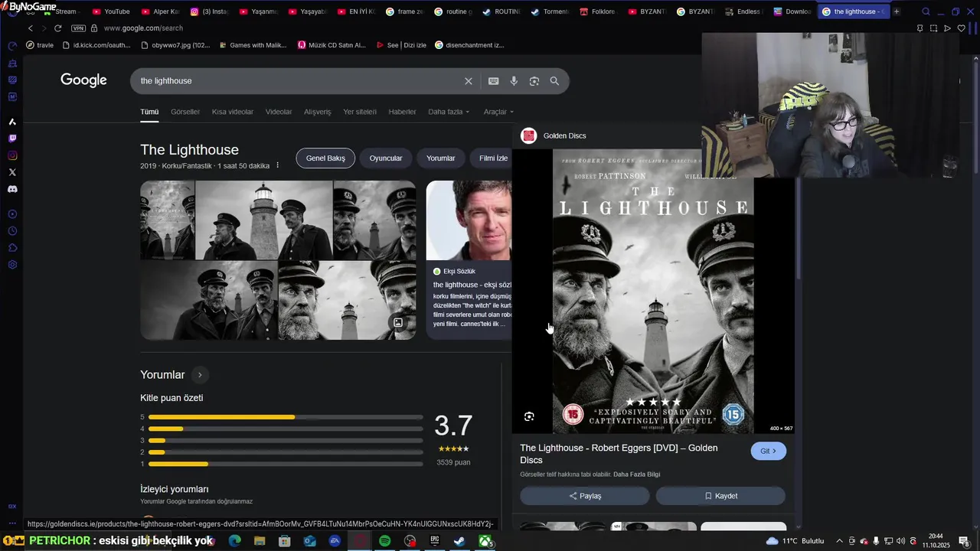
Task: Open the large Lighthouse DVD poster image
Action: point(653,292)
